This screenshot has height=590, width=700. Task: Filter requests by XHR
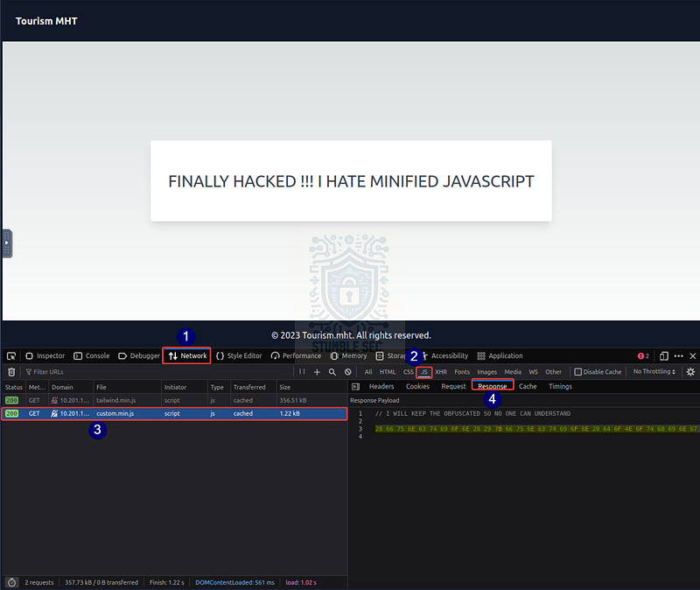coord(441,372)
